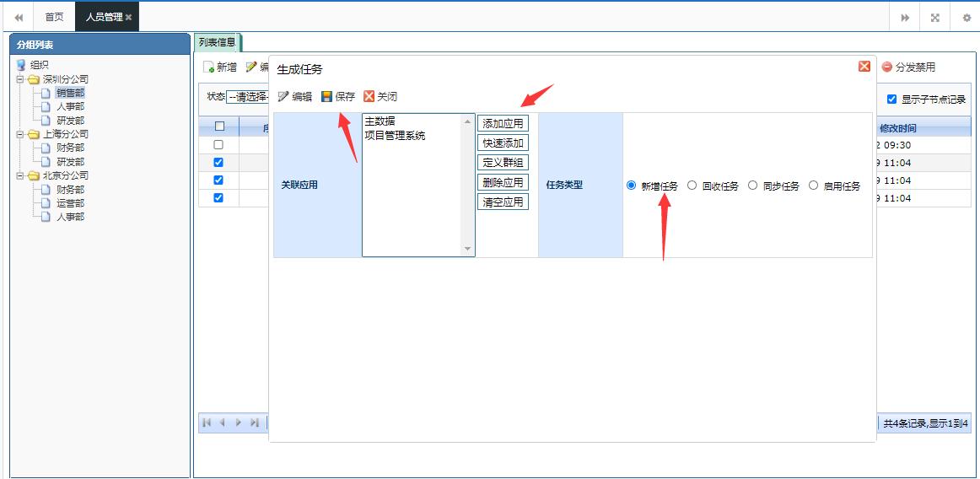Click the back double-arrow tab scroll icon

point(19,18)
